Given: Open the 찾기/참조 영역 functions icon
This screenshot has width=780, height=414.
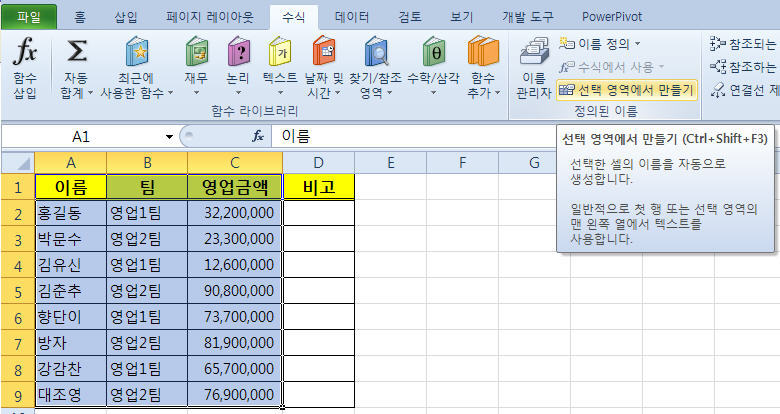Looking at the screenshot, I should click(x=376, y=52).
